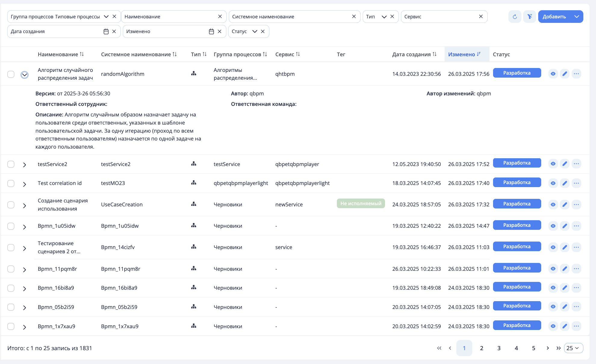
Task: Select checkbox for UseCaseCreation row
Action: coord(11,205)
